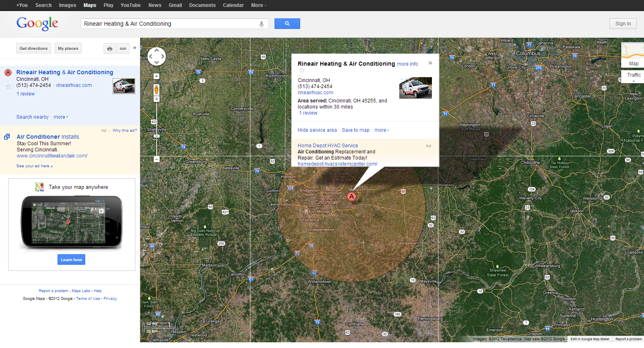Viewport: 644px width, 348px height.
Task: Open Gmail in the top bar
Action: pyautogui.click(x=175, y=5)
